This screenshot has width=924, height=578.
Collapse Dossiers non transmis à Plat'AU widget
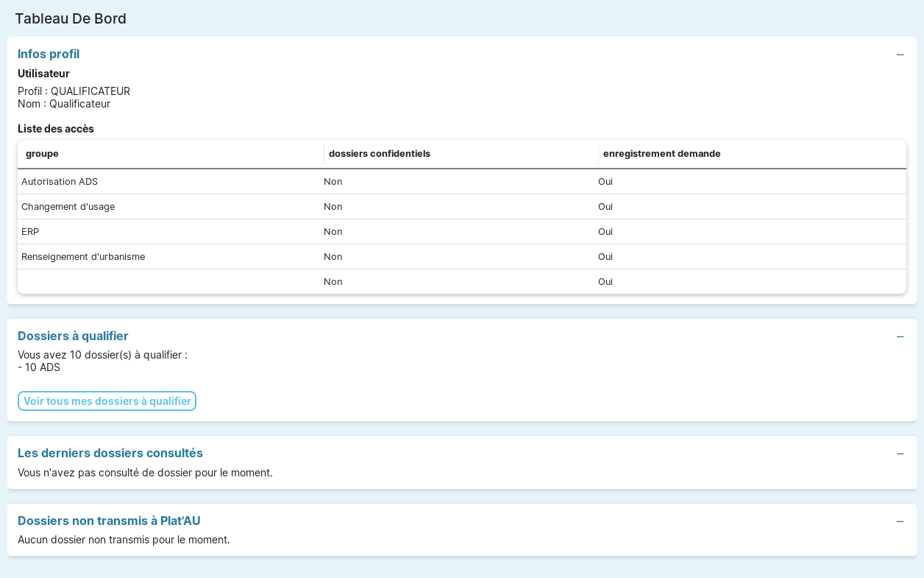[x=900, y=521]
